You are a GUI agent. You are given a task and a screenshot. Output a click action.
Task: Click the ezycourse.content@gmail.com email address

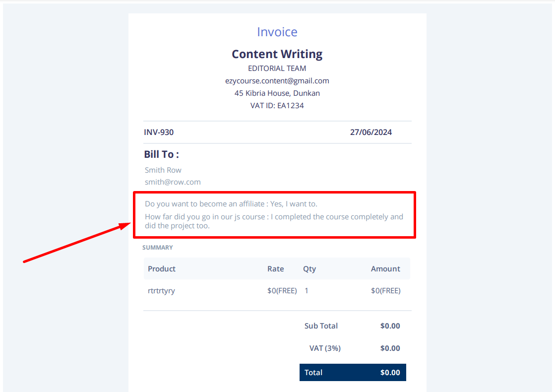click(x=277, y=81)
